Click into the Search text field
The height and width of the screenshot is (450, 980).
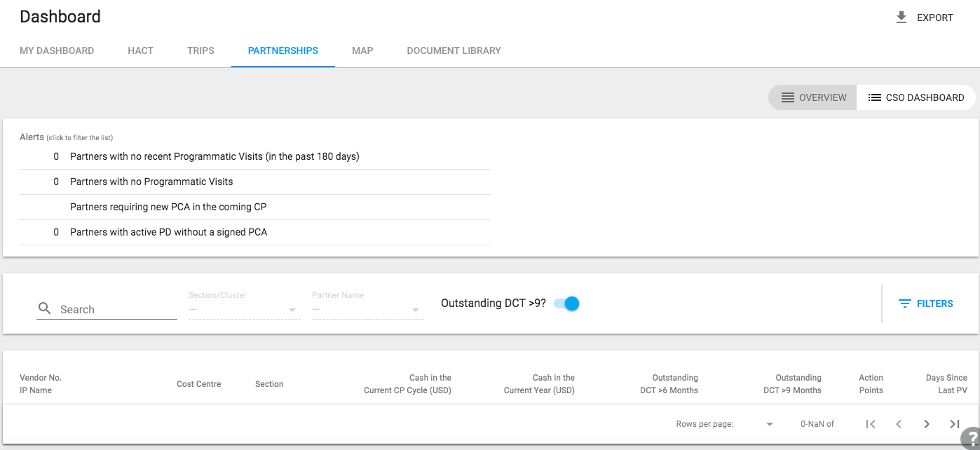point(116,309)
